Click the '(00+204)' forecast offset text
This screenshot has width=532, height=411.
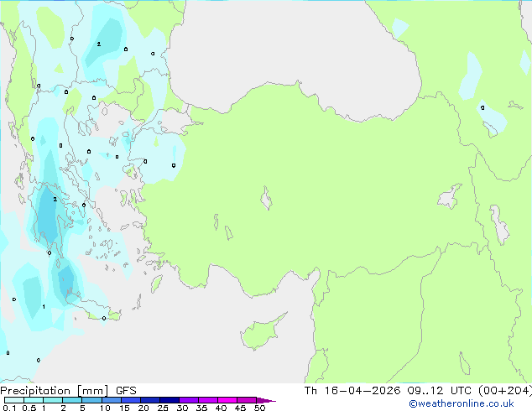505,391
